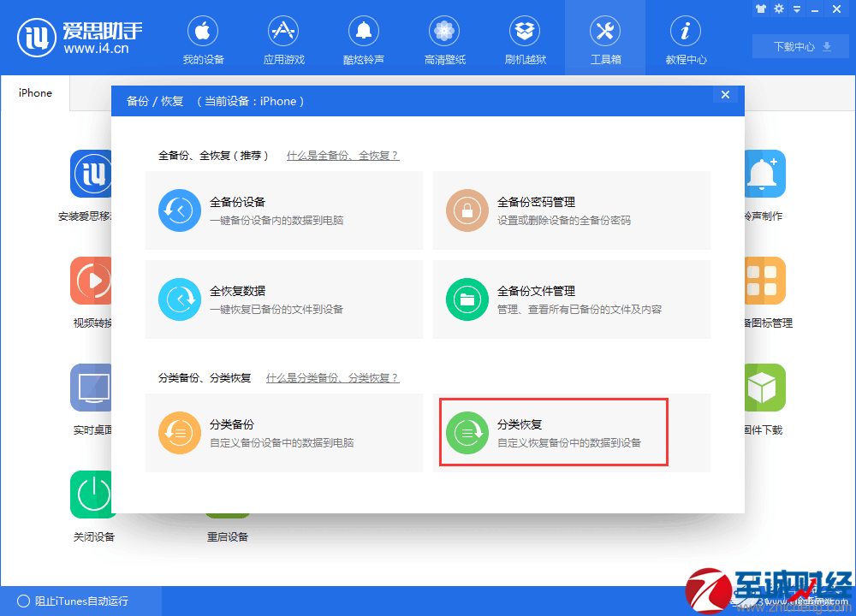The height and width of the screenshot is (616, 856).
Task: Open settings via the gear icon
Action: [x=778, y=9]
